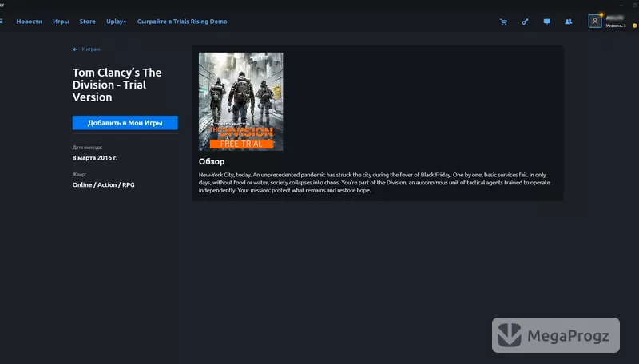Follow the К играм back link
Viewport: 639px width, 364px height.
click(90, 49)
